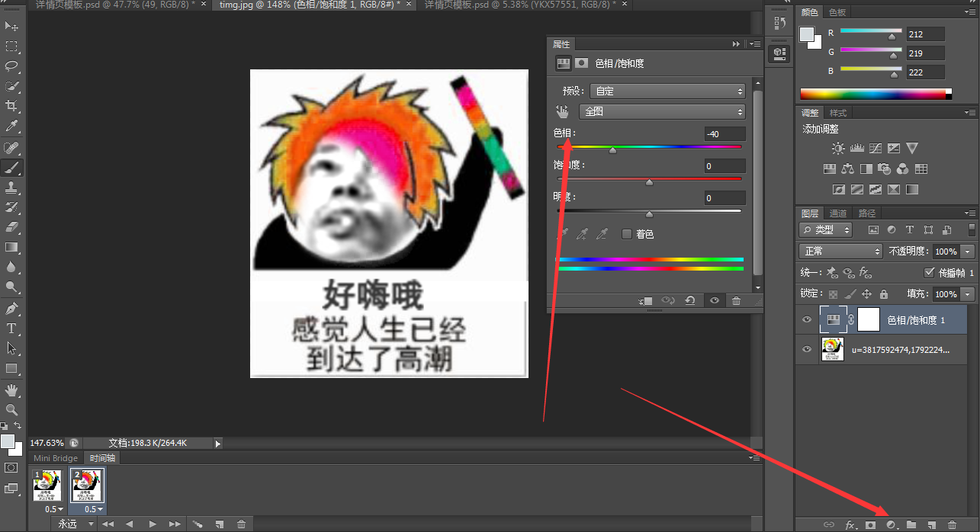Image resolution: width=980 pixels, height=532 pixels.
Task: Toggle the layer filter switch
Action: 972,229
